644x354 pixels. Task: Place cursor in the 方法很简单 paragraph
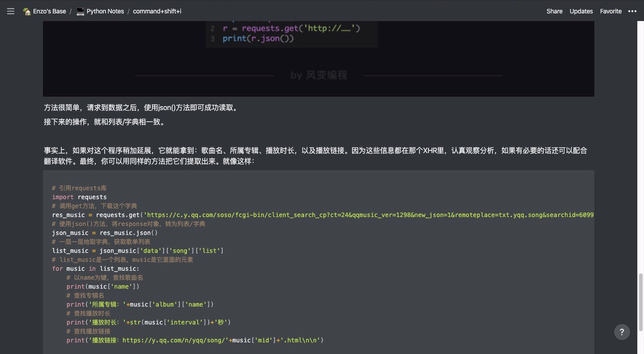(141, 108)
